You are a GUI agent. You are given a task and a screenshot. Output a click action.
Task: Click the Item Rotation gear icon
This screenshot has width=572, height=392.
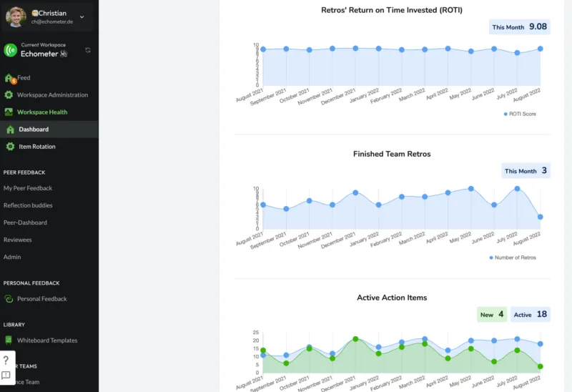[x=11, y=147]
